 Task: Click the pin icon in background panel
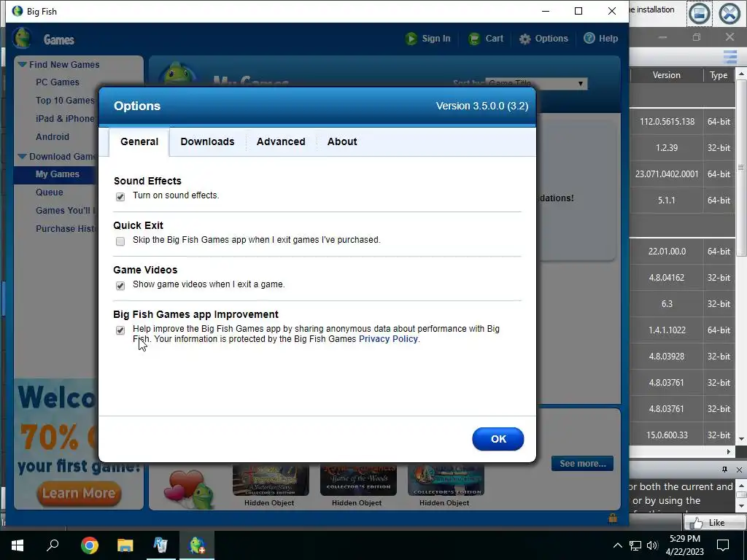tap(724, 470)
